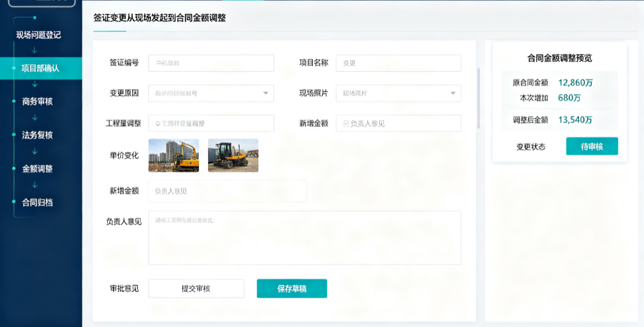Click the 12,860万 original contract amount
644x327 pixels.
575,83
